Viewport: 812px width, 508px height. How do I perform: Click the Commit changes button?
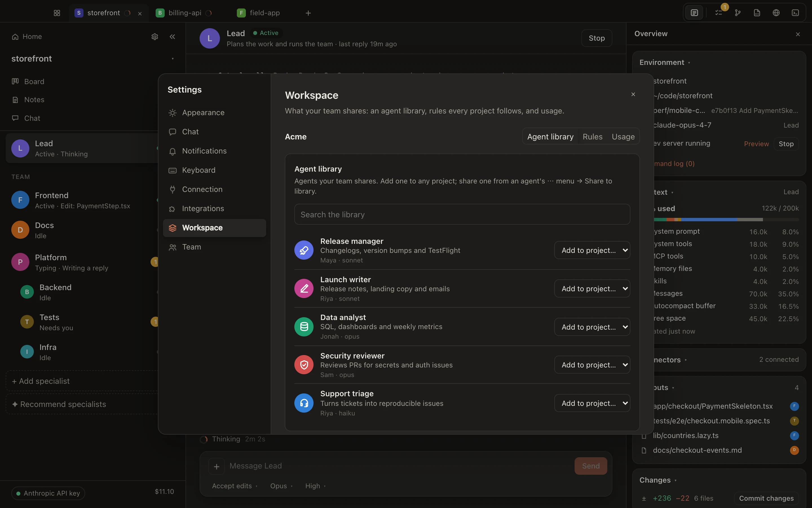coord(766,498)
